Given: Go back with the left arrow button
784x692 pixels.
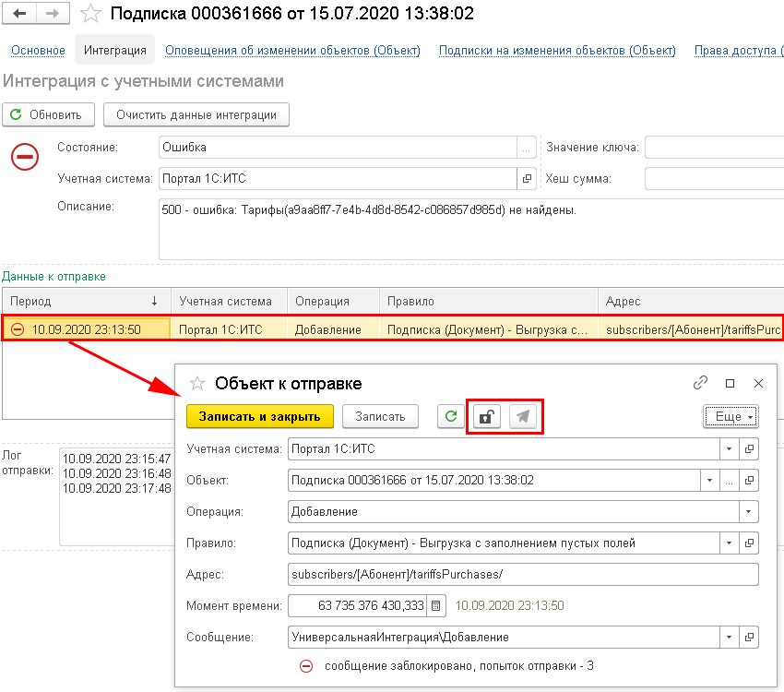Looking at the screenshot, I should pyautogui.click(x=19, y=14).
